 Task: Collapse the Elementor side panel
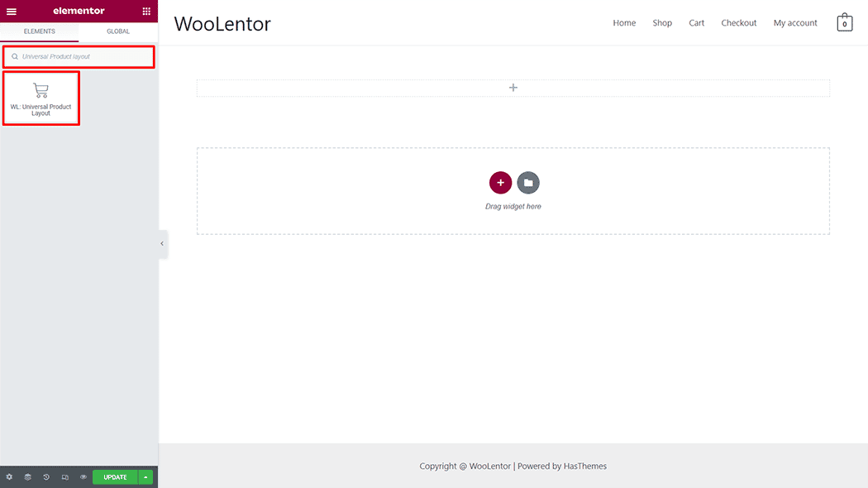(162, 244)
